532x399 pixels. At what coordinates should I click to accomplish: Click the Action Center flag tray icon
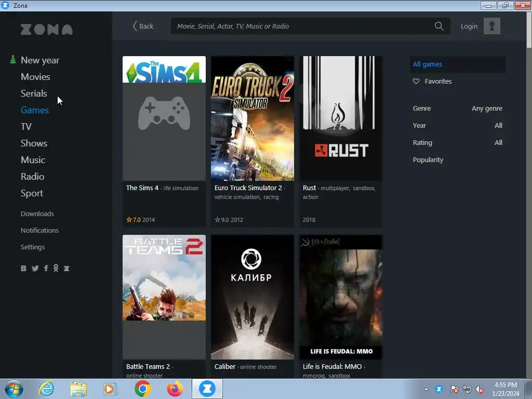coord(454,389)
